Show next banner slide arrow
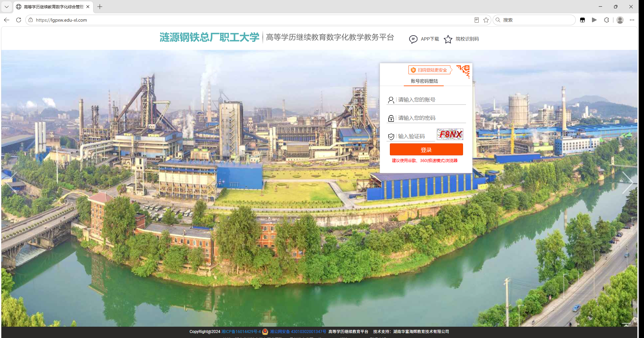 click(x=627, y=182)
